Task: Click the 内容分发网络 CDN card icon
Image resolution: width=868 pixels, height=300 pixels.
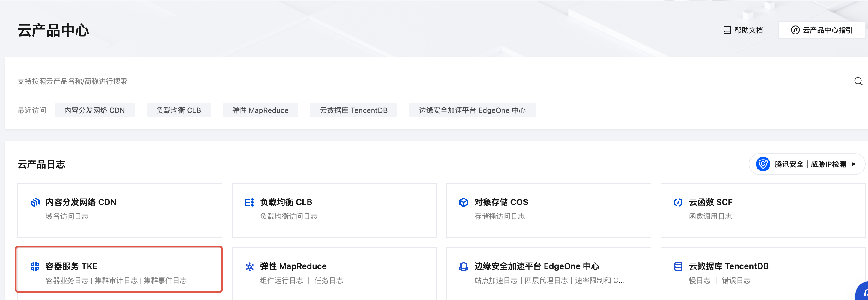Action: point(35,202)
